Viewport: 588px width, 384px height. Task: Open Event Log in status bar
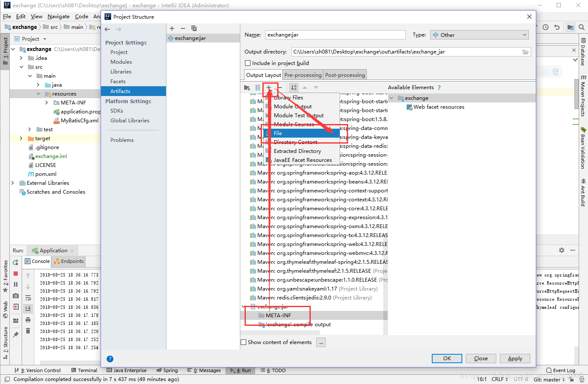pos(560,370)
